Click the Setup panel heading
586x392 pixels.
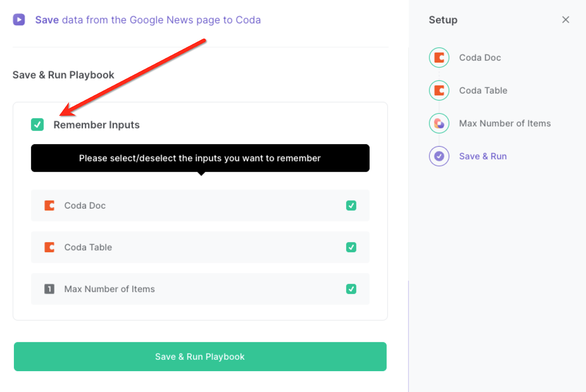(443, 20)
